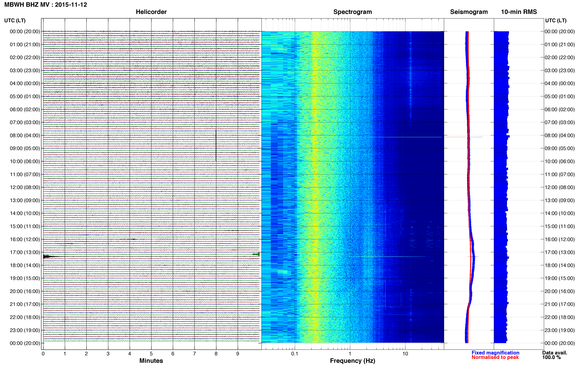Click the Fixed magnification legend text
588x368 pixels.
point(495,353)
